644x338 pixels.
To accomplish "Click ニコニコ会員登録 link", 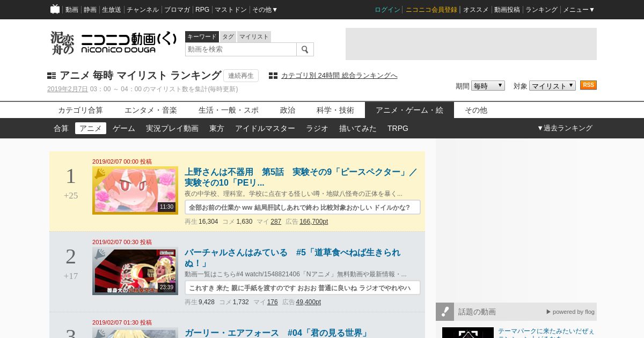I will (431, 10).
